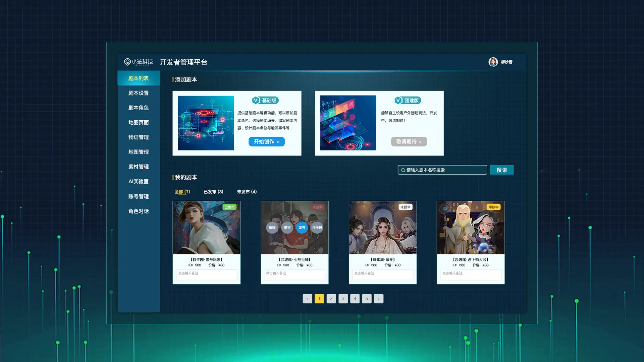Viewport: 644px width, 362px height.
Task: Click remark input under 白鹭洲·帝令 card
Action: pos(383,274)
